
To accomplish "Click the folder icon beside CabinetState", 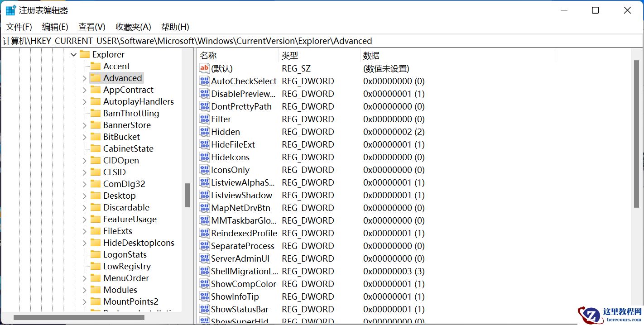I will coord(96,148).
